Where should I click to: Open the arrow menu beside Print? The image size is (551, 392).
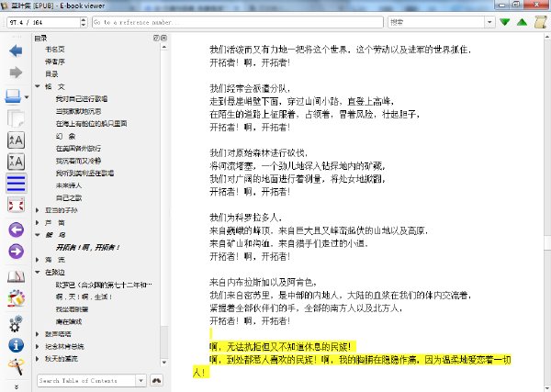tap(27, 97)
